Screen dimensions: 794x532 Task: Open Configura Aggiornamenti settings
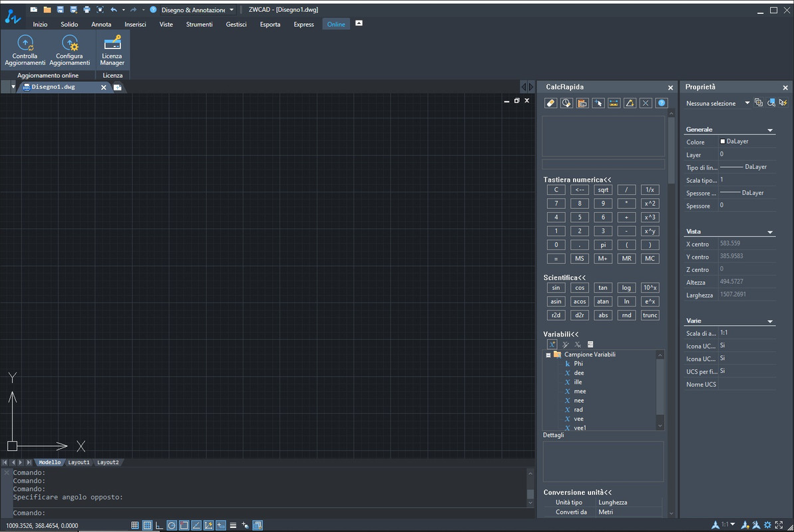69,50
